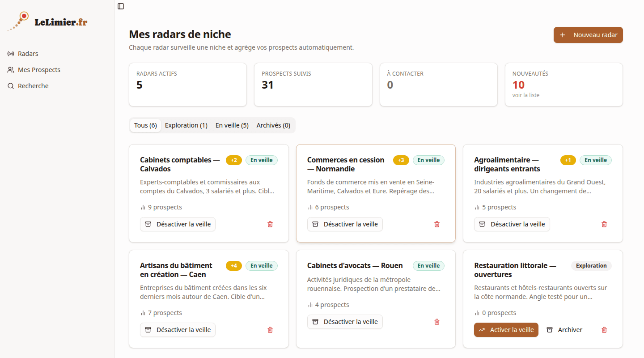The width and height of the screenshot is (644, 358).
Task: Delete the Restauration littorale radar
Action: (x=604, y=330)
